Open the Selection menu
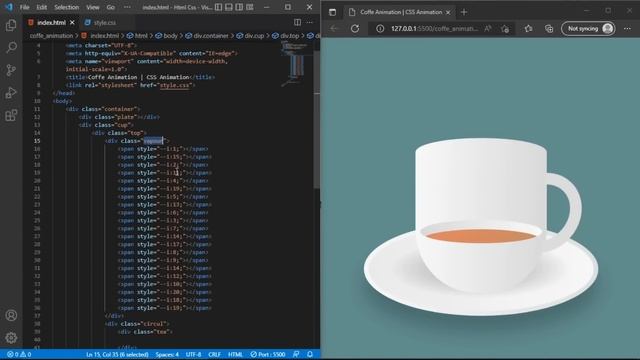This screenshot has height=360, width=640. (67, 7)
